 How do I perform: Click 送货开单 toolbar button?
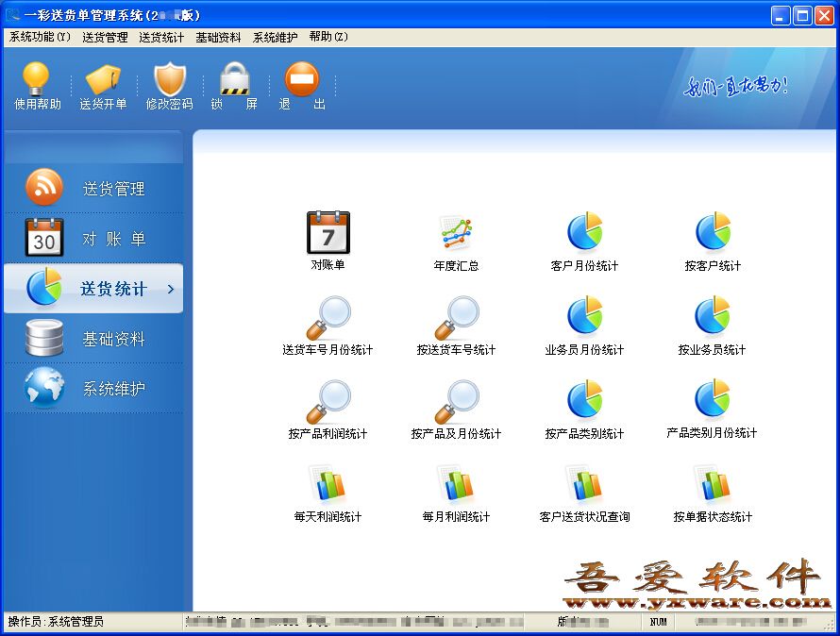click(x=103, y=80)
